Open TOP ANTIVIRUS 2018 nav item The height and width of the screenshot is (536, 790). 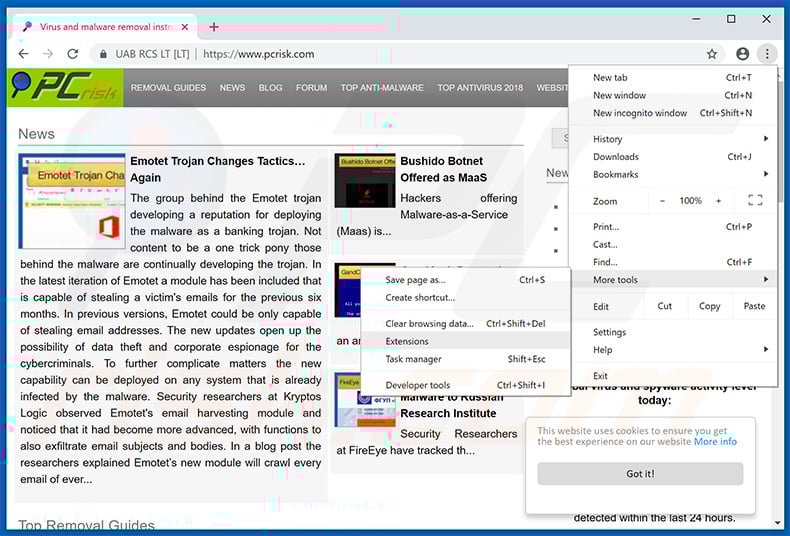[x=480, y=88]
